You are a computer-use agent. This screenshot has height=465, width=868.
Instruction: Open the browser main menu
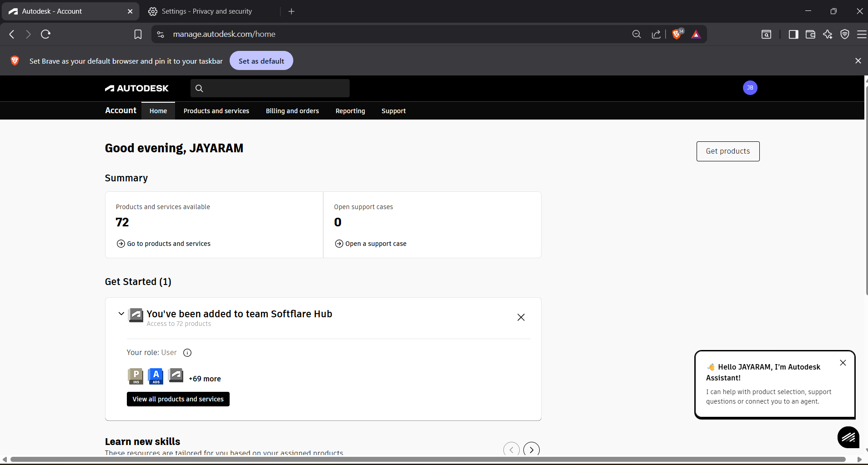point(862,34)
